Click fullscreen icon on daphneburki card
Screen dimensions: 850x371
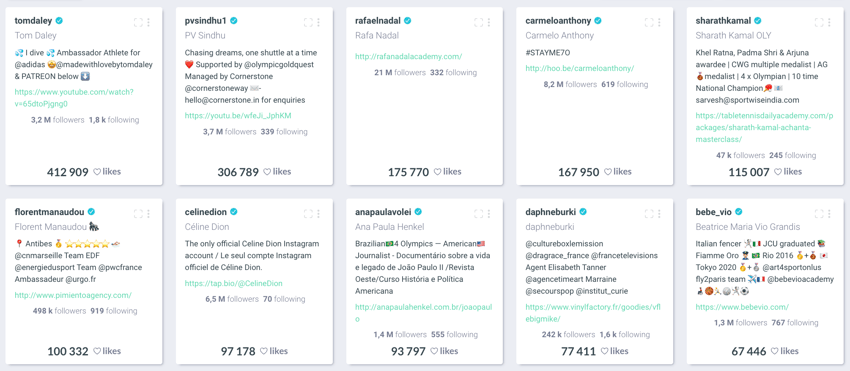[649, 214]
